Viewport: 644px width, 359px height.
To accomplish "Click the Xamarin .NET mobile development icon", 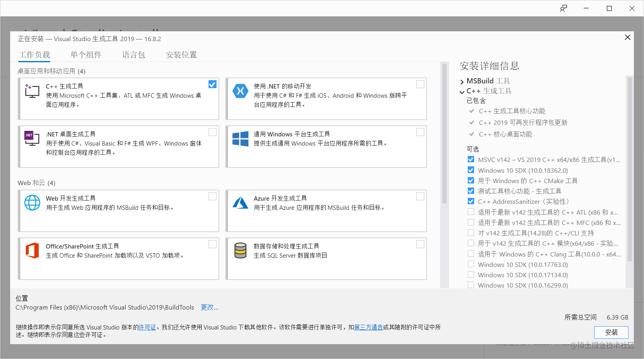I will point(240,91).
